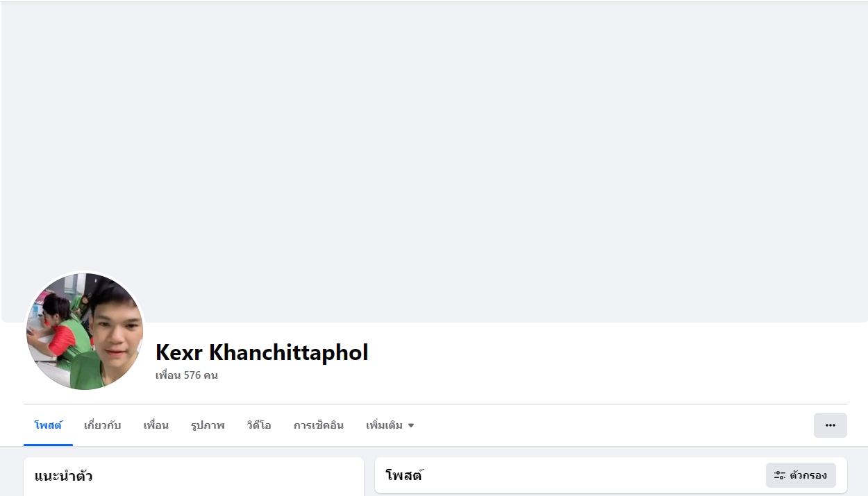Click the เพื่อน 576 คน friends count link
The image size is (868, 496).
(x=187, y=375)
